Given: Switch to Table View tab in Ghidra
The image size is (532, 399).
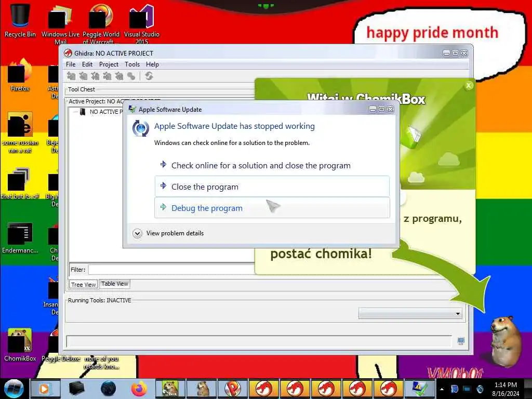Looking at the screenshot, I should (x=115, y=284).
